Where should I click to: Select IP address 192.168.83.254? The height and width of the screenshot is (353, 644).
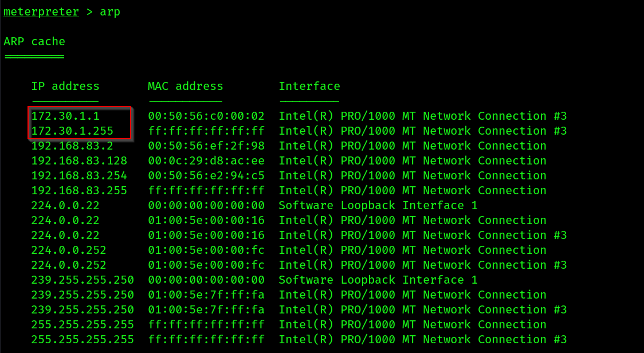tap(79, 175)
